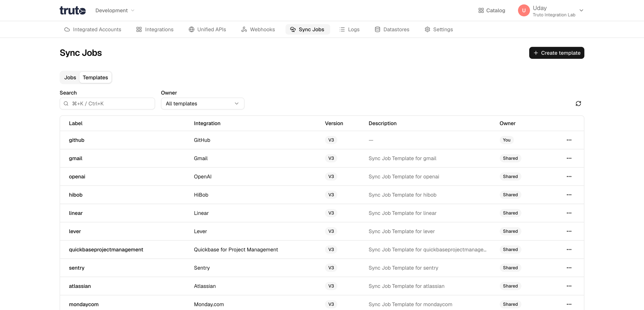The width and height of the screenshot is (644, 310).
Task: Click Sync Job Template for sentry description
Action: 403,268
